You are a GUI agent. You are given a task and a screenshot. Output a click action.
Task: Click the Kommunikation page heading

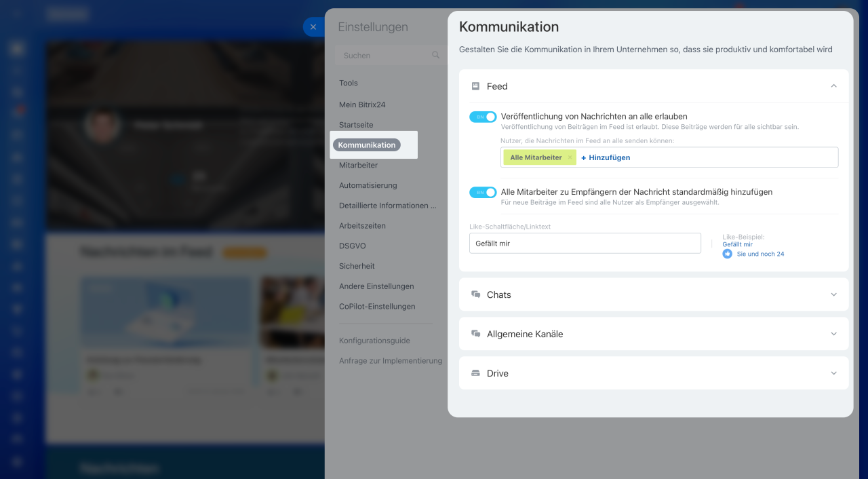[x=509, y=26]
